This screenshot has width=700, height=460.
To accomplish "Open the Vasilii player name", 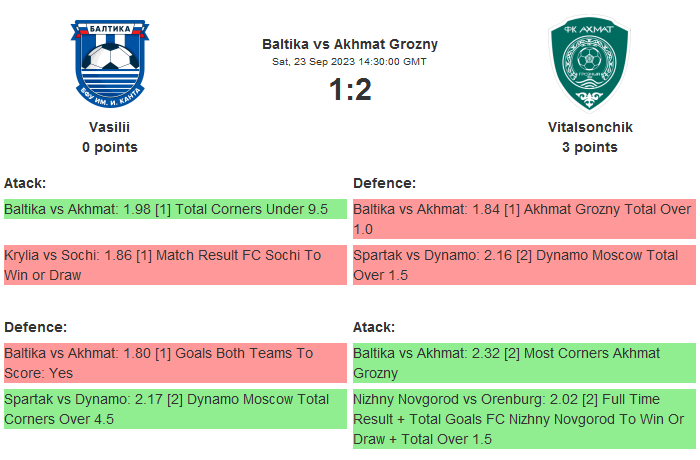I will (110, 127).
